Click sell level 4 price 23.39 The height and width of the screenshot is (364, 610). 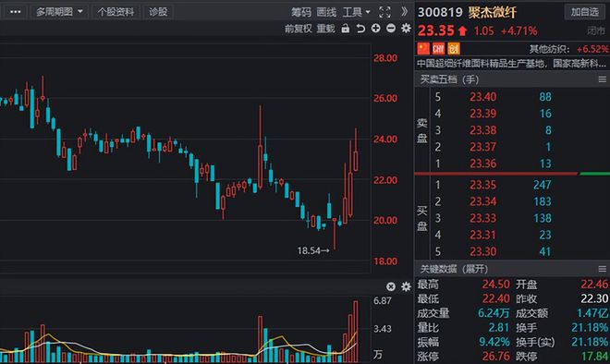click(x=482, y=113)
